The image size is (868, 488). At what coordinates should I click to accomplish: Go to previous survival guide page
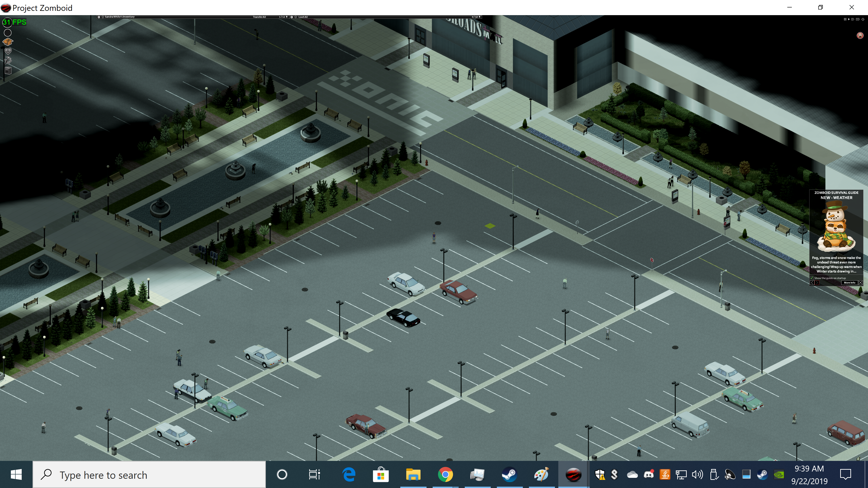[812, 283]
